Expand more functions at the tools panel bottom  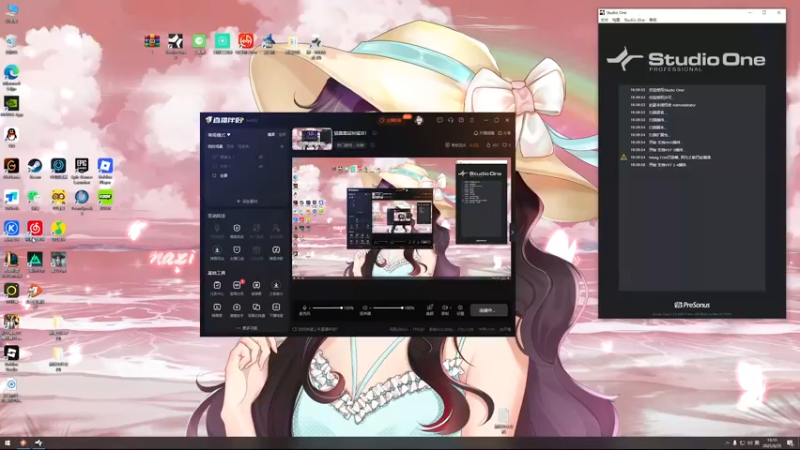[x=247, y=328]
